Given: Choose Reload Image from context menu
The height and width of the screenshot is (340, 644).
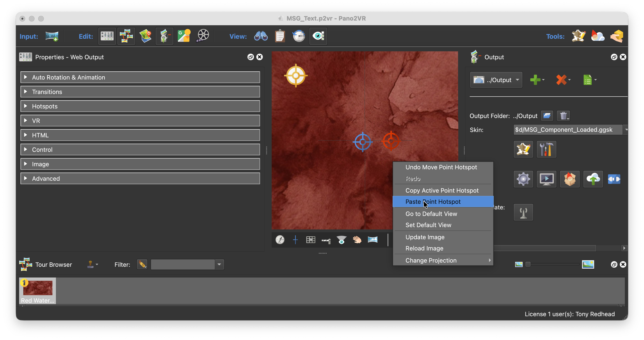Looking at the screenshot, I should point(443,248).
